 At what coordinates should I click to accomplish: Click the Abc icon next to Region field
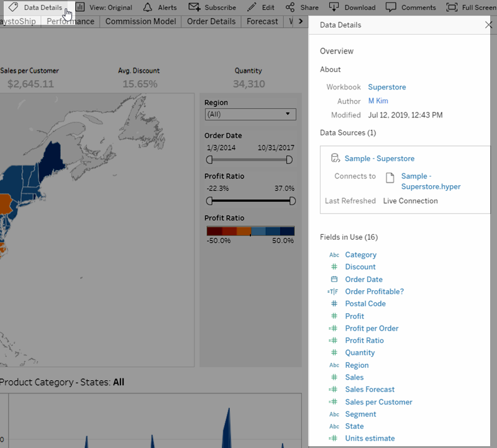pyautogui.click(x=334, y=365)
